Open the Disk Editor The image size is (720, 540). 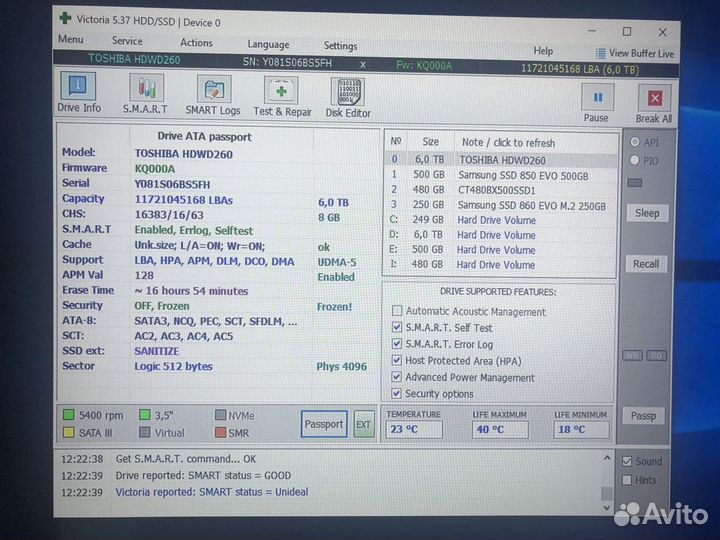coord(348,98)
